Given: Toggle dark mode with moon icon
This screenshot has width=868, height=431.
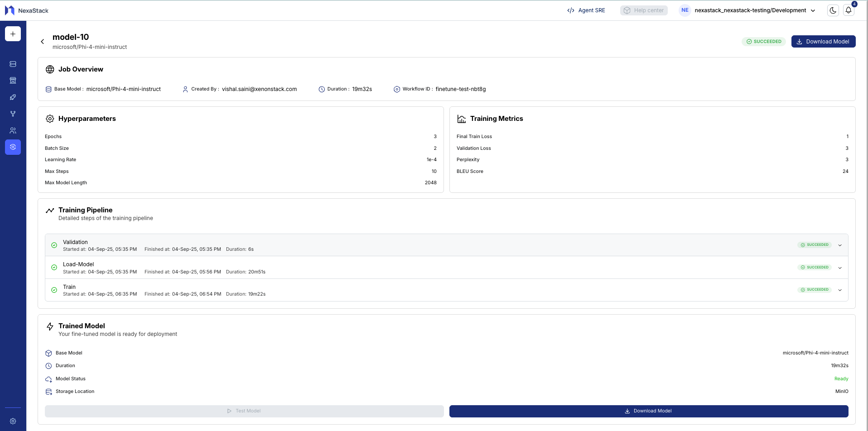Looking at the screenshot, I should [833, 10].
